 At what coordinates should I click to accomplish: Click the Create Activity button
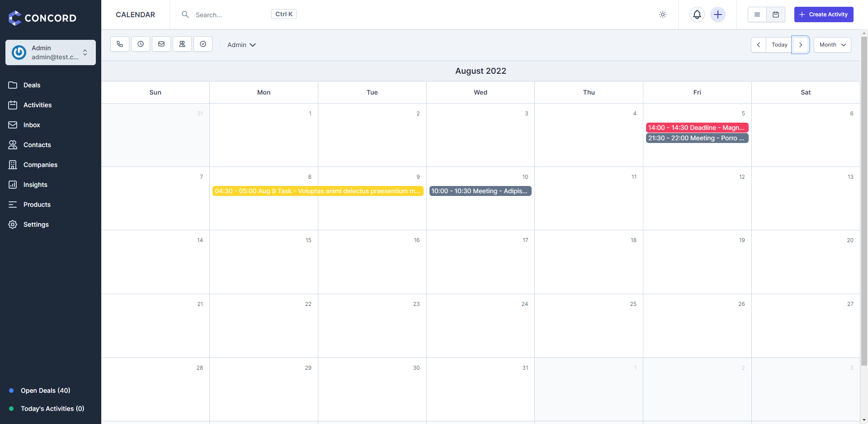824,14
